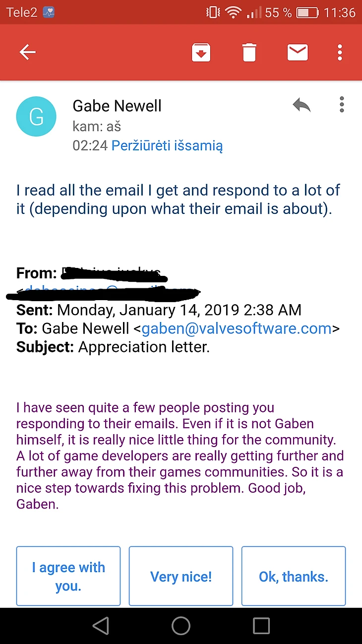
Task: Tap the 'kam: aš' recipient line
Action: (97, 126)
